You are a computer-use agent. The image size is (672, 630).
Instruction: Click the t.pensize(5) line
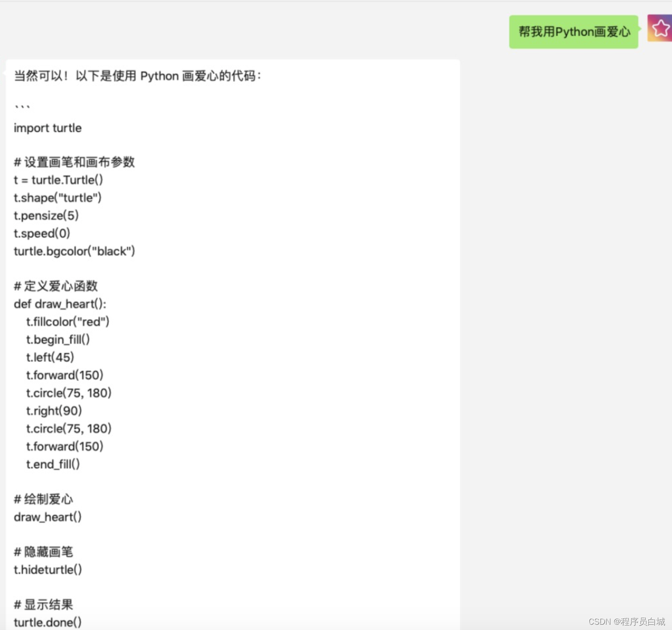46,215
